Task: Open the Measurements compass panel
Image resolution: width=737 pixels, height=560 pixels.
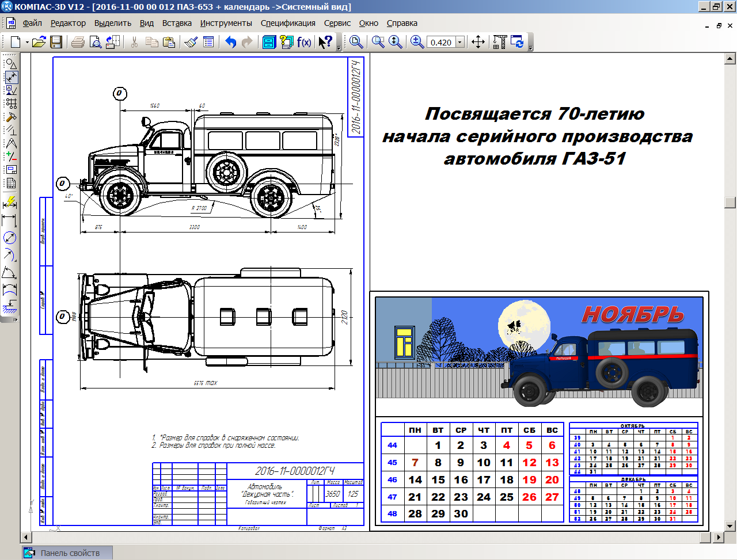Action: pos(11,143)
